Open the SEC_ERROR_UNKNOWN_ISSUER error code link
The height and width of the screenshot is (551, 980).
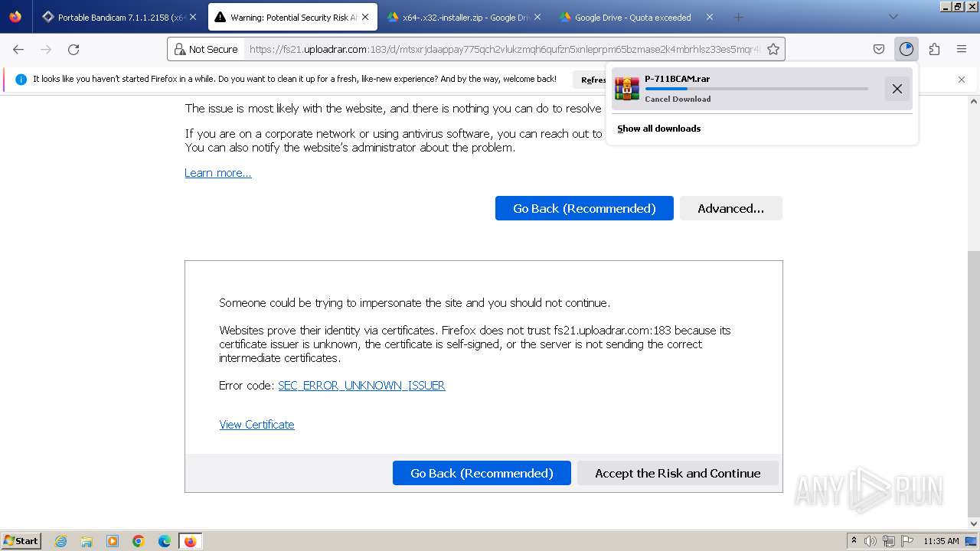click(x=361, y=386)
